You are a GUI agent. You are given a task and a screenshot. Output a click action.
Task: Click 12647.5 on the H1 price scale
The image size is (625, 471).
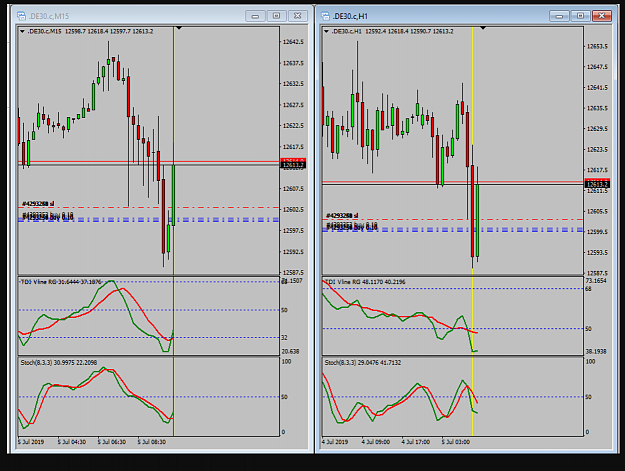tap(597, 67)
